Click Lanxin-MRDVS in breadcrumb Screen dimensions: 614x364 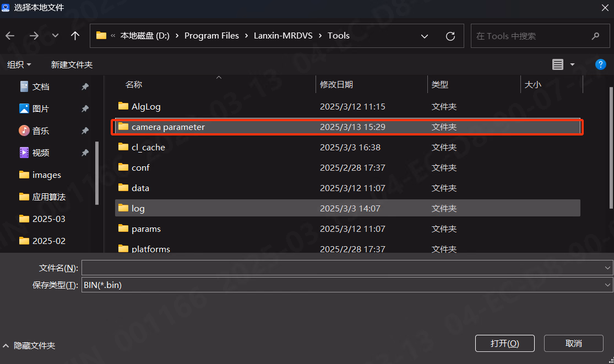[x=283, y=36]
